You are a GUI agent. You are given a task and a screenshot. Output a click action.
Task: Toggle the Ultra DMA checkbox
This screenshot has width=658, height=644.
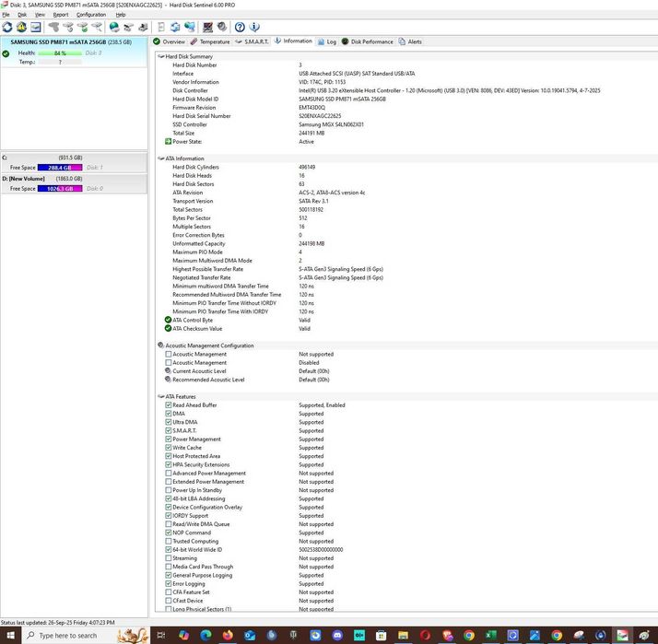point(169,422)
